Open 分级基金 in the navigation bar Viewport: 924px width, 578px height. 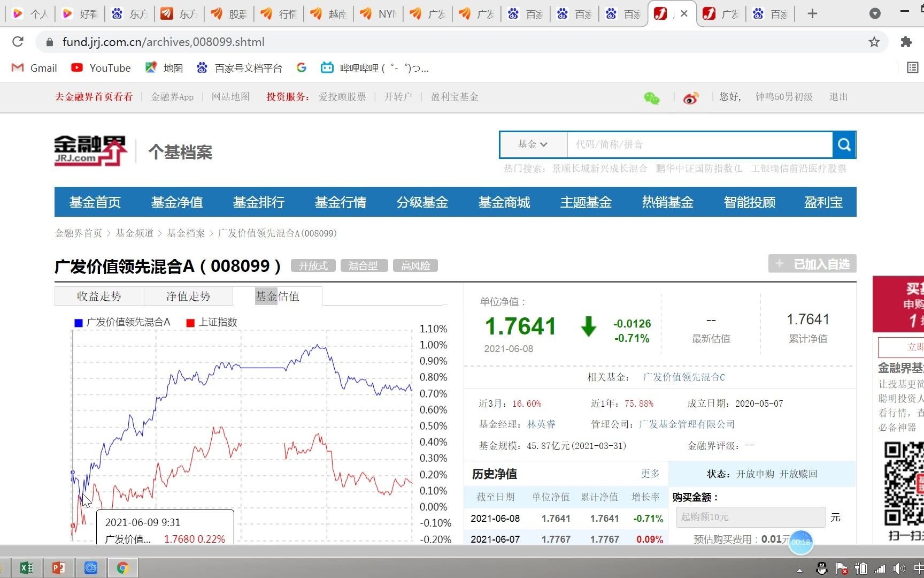coord(422,202)
